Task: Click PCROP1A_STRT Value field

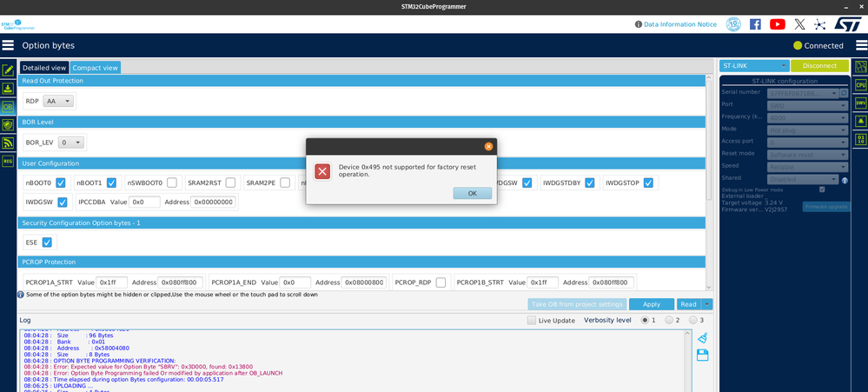Action: [112, 282]
